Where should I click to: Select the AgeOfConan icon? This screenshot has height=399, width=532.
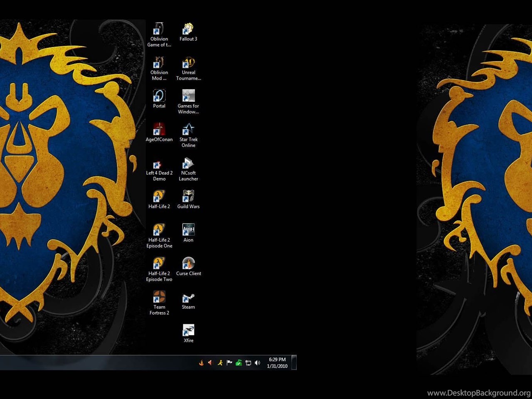159,133
